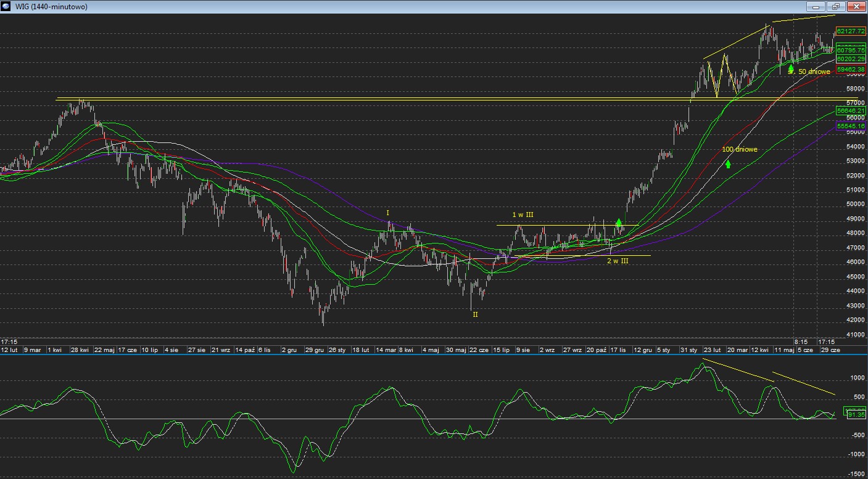Image resolution: width=868 pixels, height=479 pixels.
Task: Close the WIG chart window
Action: pyautogui.click(x=856, y=7)
